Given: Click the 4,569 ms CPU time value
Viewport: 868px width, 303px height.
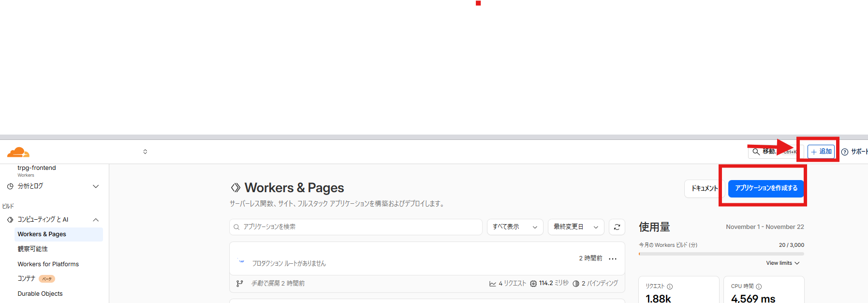Looking at the screenshot, I should click(753, 299).
